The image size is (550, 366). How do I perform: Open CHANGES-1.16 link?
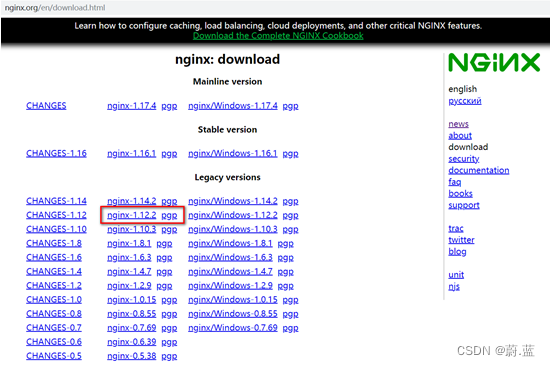[x=56, y=153]
